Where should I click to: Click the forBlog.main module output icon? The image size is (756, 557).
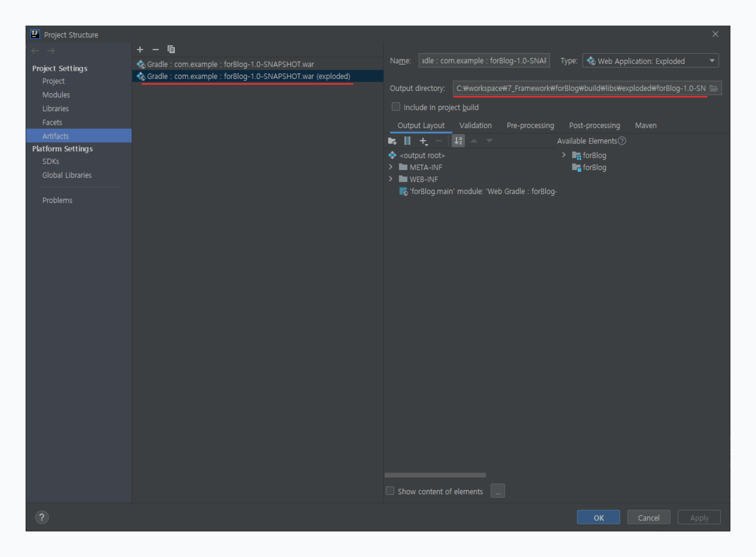404,191
